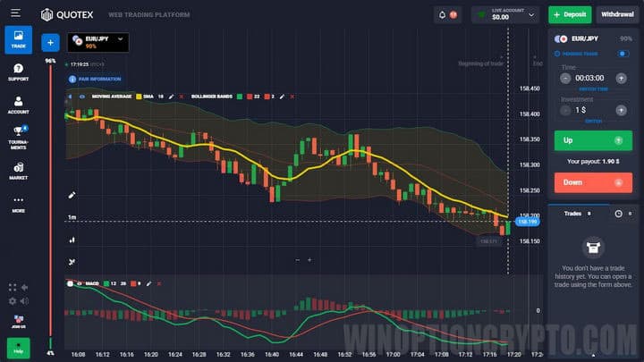Click the Withdrawal button

tap(616, 15)
